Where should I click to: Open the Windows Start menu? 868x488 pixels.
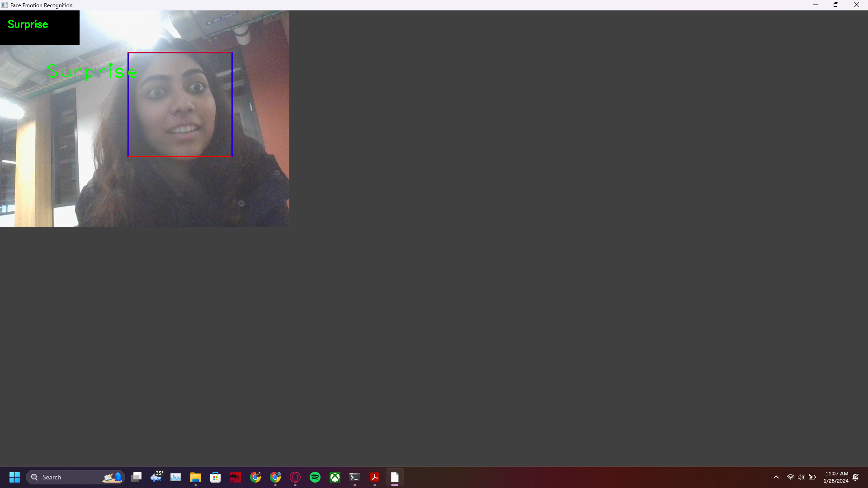14,477
